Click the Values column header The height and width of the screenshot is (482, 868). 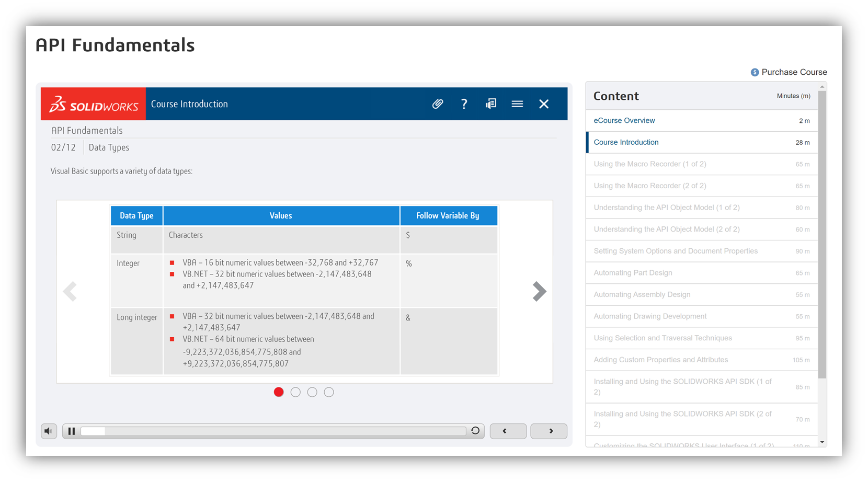coord(281,216)
